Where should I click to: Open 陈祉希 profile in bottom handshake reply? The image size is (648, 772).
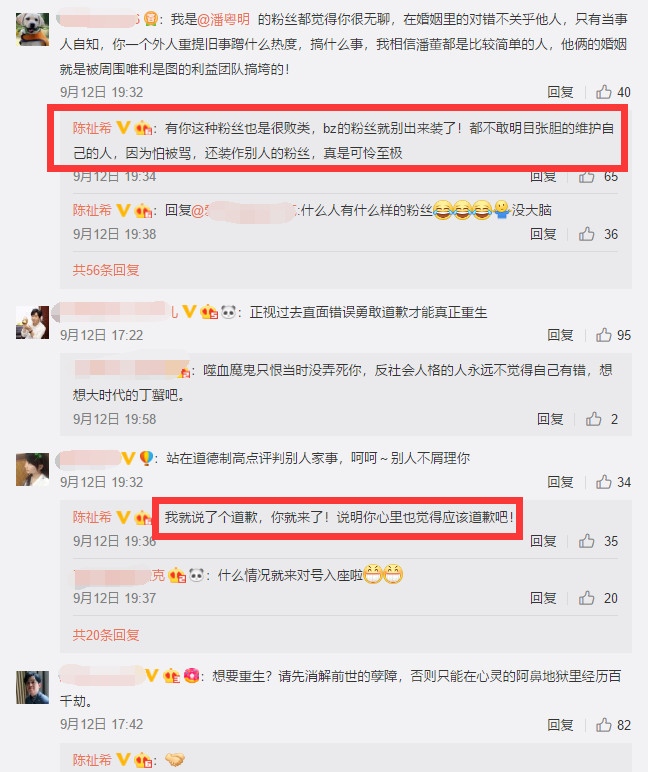(92, 760)
